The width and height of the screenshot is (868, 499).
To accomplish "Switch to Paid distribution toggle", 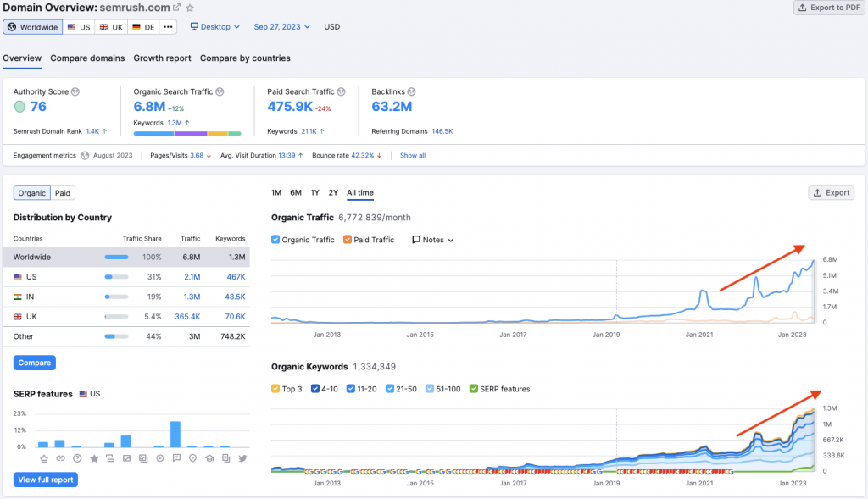I will [x=63, y=193].
